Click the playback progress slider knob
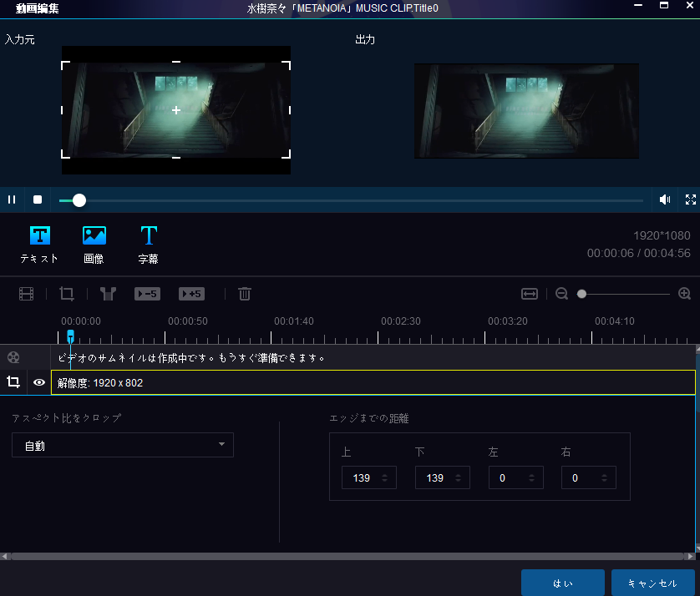The image size is (700, 596). click(79, 200)
